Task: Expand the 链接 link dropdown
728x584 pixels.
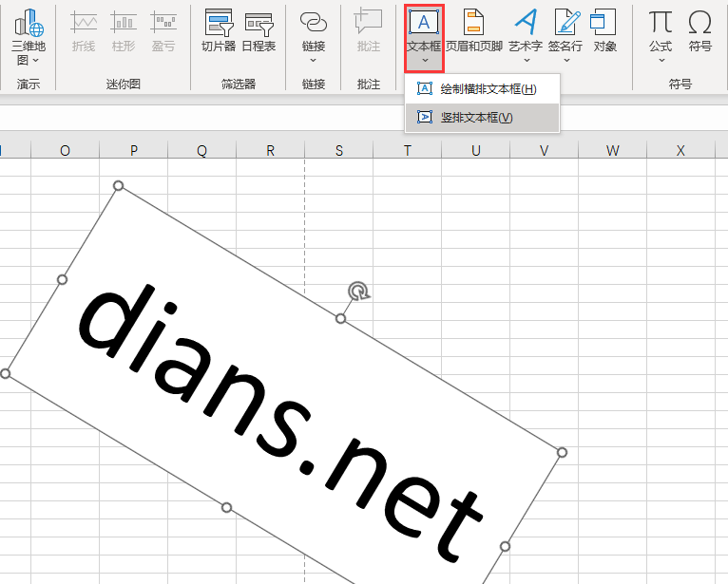Action: coord(313,61)
